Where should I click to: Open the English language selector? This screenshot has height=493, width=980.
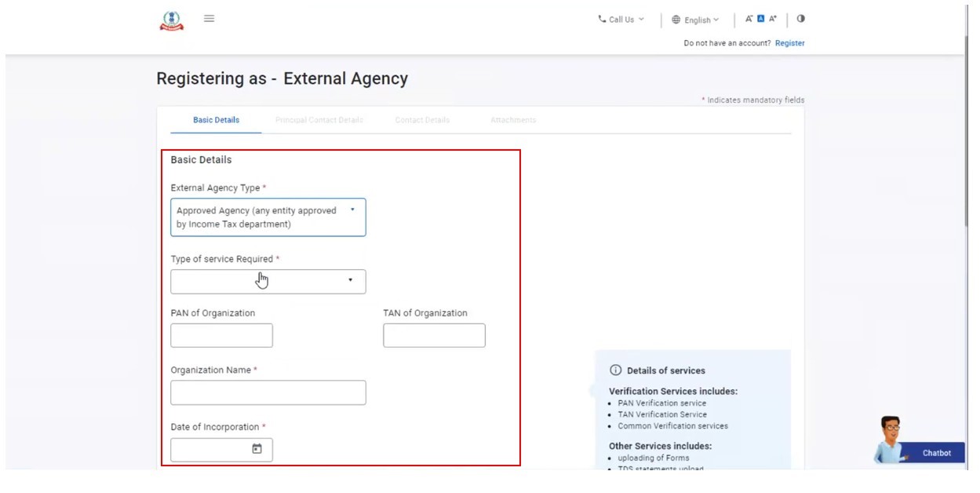[x=695, y=20]
